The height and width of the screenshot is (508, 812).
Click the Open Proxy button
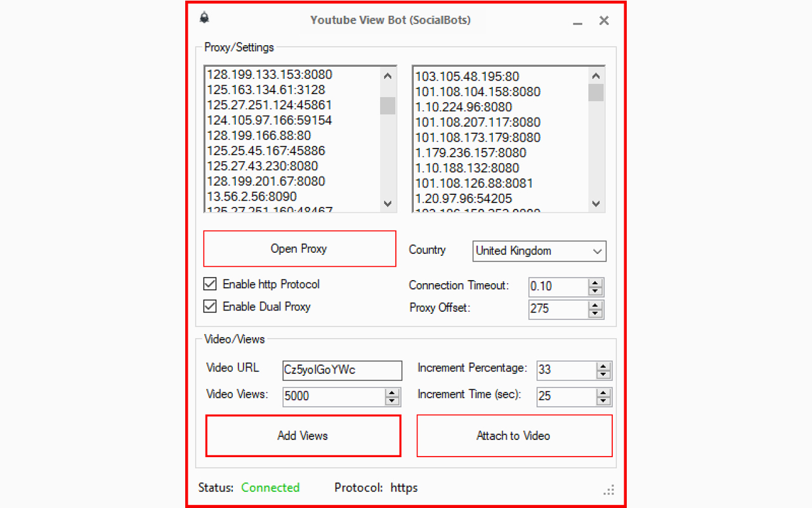(x=299, y=248)
